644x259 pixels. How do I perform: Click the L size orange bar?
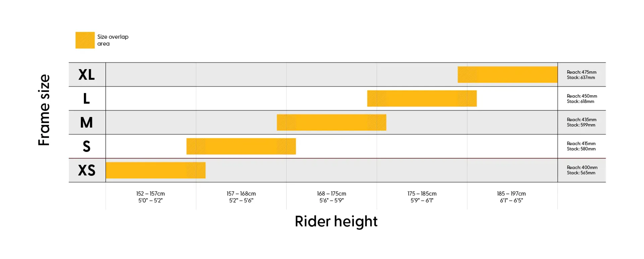coord(422,99)
